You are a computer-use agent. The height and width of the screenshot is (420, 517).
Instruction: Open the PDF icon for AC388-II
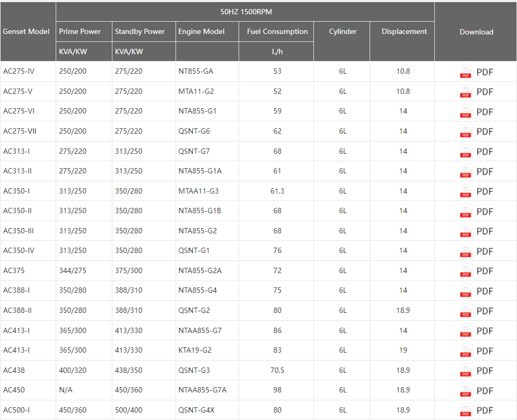[x=466, y=311]
